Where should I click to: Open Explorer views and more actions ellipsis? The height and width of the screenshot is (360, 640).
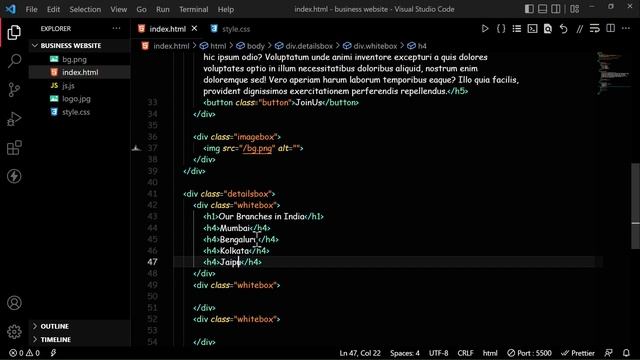click(116, 29)
